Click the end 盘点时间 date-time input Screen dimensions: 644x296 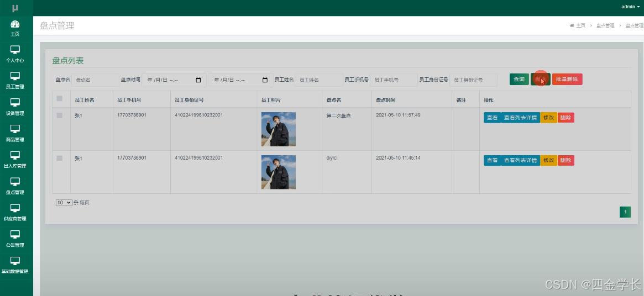[x=240, y=80]
